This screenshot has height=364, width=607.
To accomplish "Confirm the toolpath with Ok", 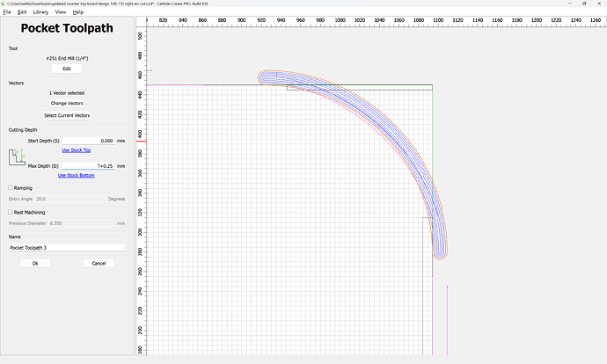I will point(35,263).
